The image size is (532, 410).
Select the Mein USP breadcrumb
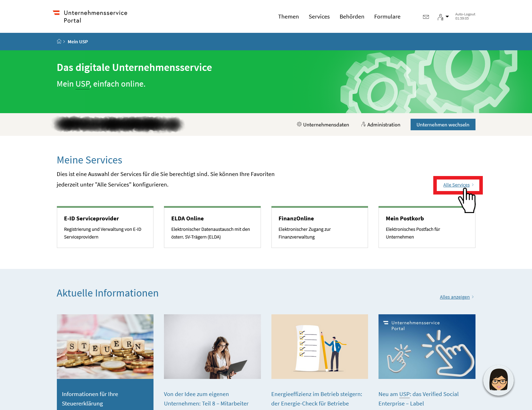click(x=78, y=42)
